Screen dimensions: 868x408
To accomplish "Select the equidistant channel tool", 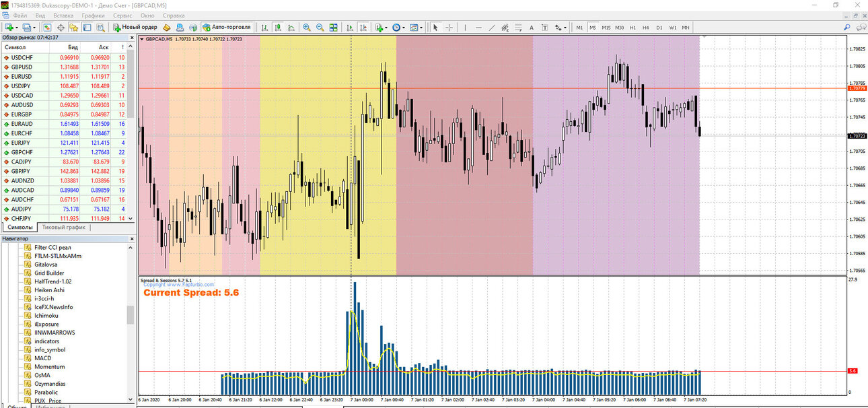I will tap(505, 28).
